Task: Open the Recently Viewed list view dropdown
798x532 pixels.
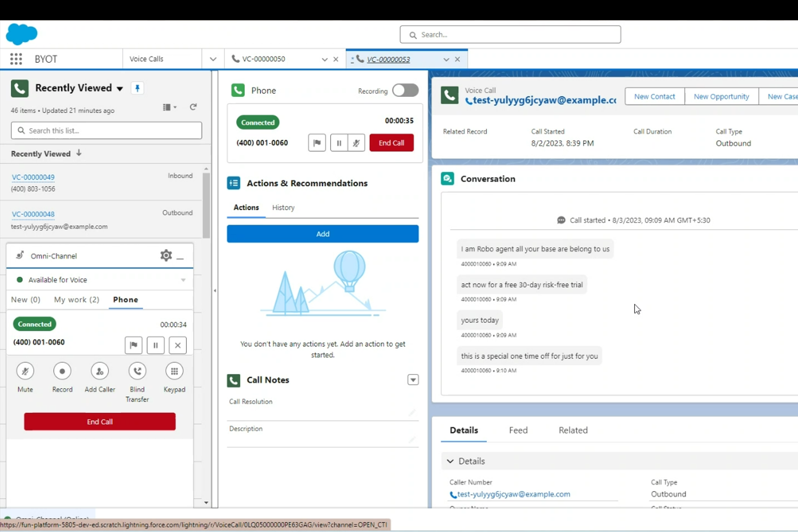Action: tap(120, 88)
